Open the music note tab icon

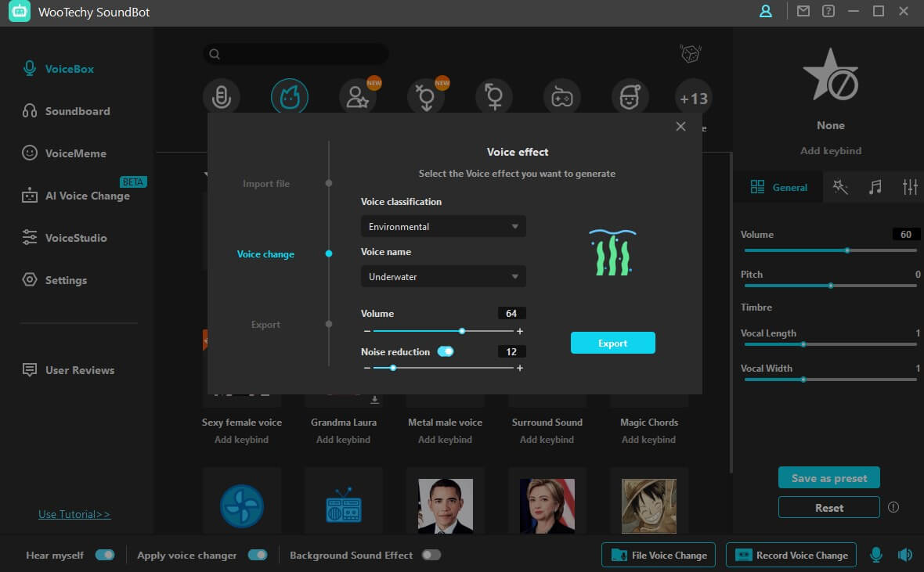tap(875, 187)
